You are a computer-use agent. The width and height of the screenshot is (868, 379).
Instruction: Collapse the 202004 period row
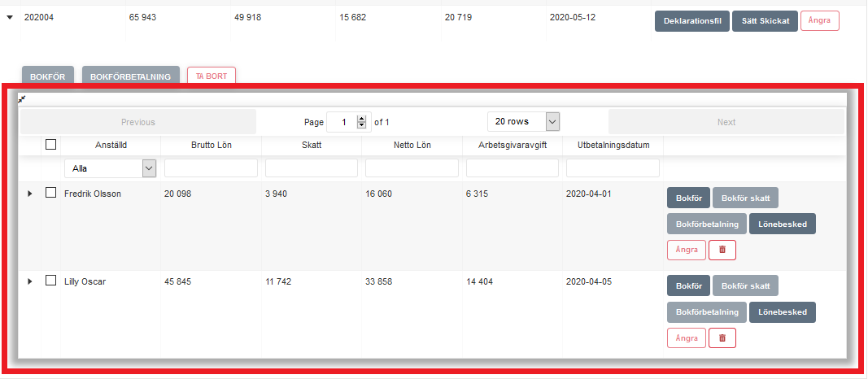(10, 16)
